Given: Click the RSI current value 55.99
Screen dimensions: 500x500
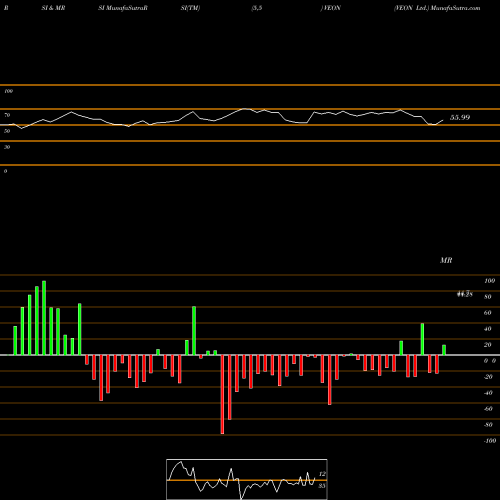Looking at the screenshot, I should tap(460, 117).
